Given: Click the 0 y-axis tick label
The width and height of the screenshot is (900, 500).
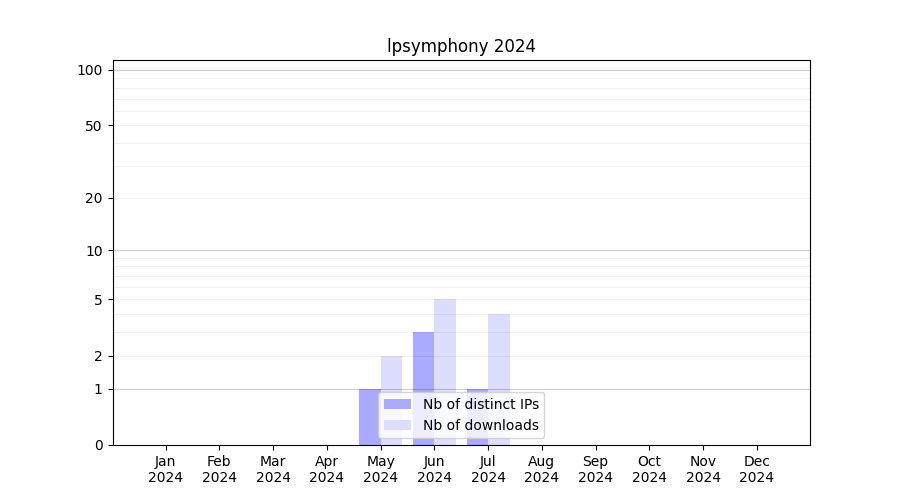Looking at the screenshot, I should click(x=98, y=445).
